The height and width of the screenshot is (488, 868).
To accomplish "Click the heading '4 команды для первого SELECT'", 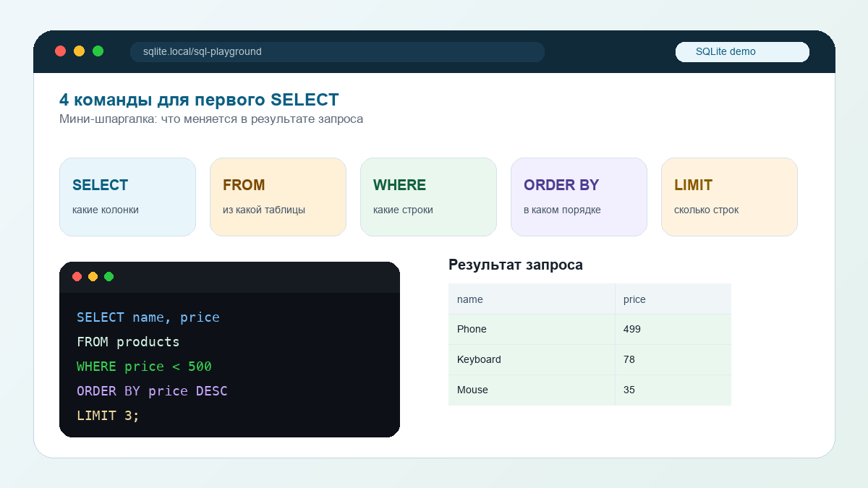I will [x=199, y=100].
